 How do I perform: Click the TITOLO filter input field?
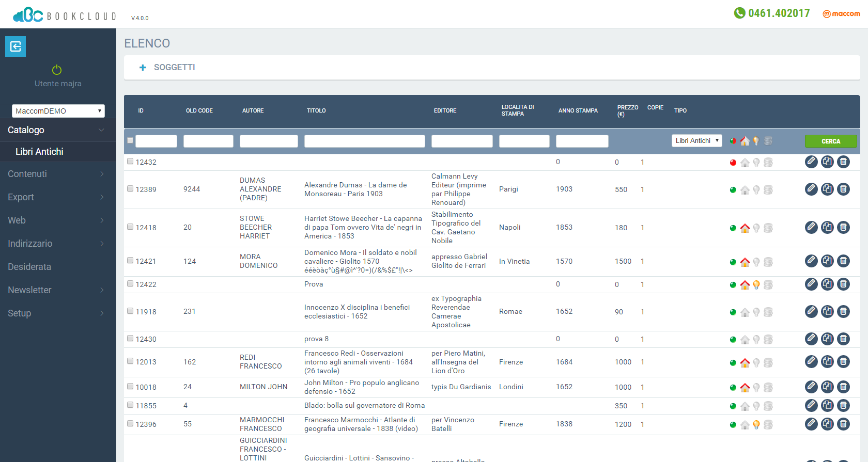(365, 141)
